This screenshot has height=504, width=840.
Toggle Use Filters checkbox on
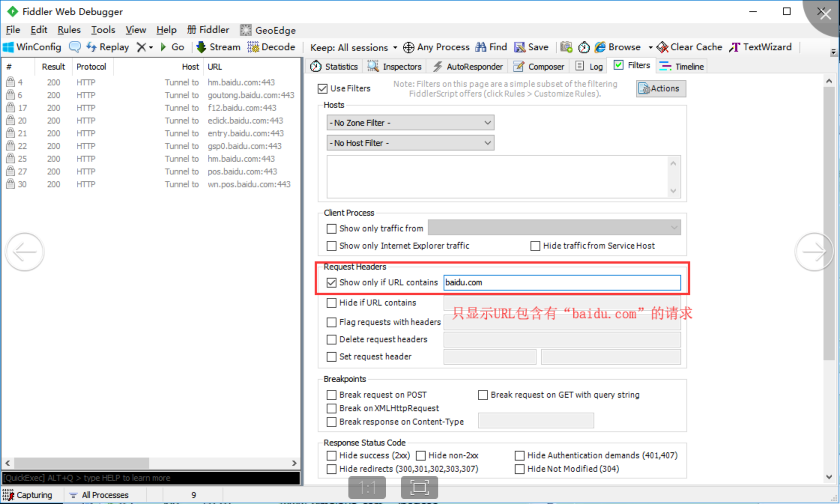(323, 88)
